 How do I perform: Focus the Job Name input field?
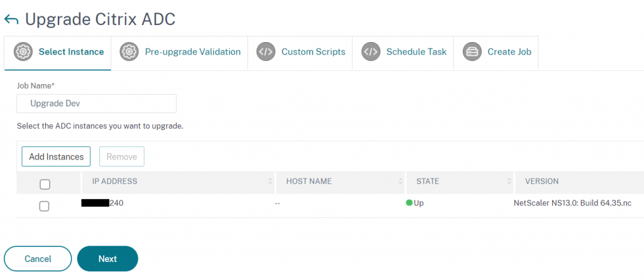(x=96, y=104)
